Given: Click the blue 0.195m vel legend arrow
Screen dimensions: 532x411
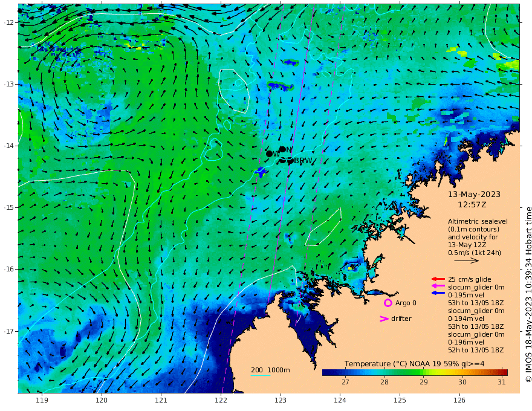Looking at the screenshot, I should 438,293.
